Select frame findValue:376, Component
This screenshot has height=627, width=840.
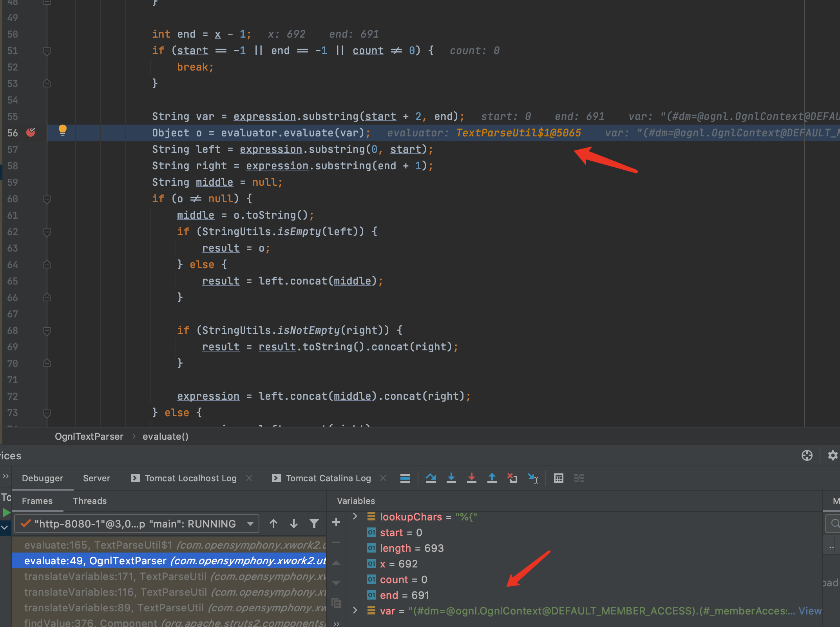click(169, 622)
